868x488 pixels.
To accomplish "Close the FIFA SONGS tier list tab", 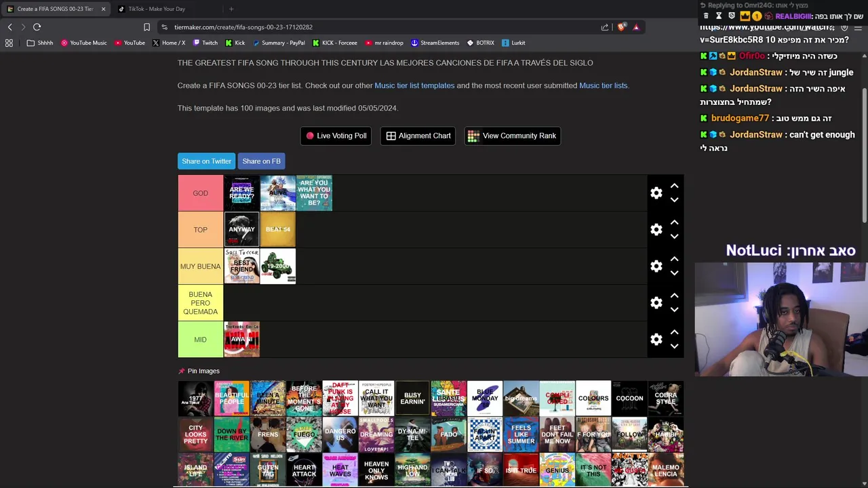I will (103, 9).
